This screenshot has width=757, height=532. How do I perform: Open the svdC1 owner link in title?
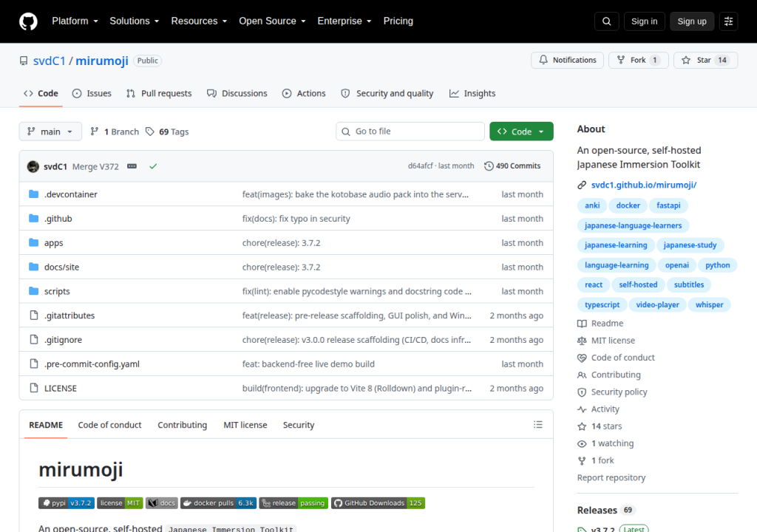point(50,61)
